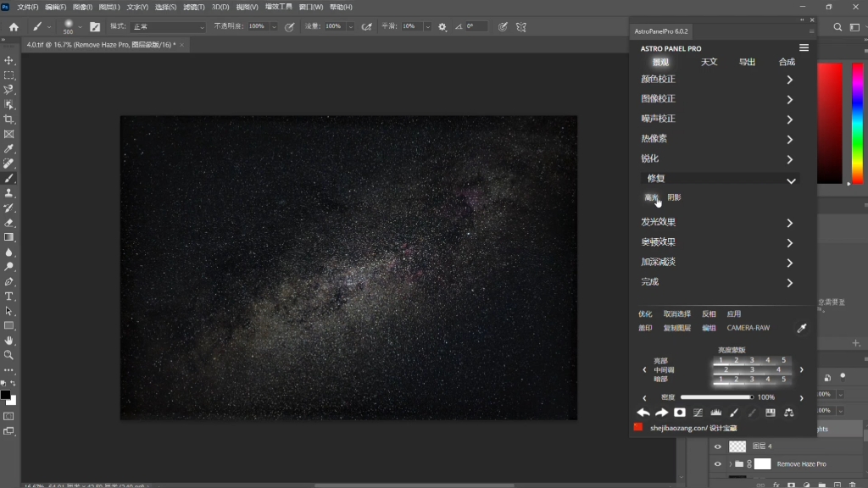This screenshot has width=868, height=488.
Task: Open brush settings gear in options bar
Action: tap(442, 26)
